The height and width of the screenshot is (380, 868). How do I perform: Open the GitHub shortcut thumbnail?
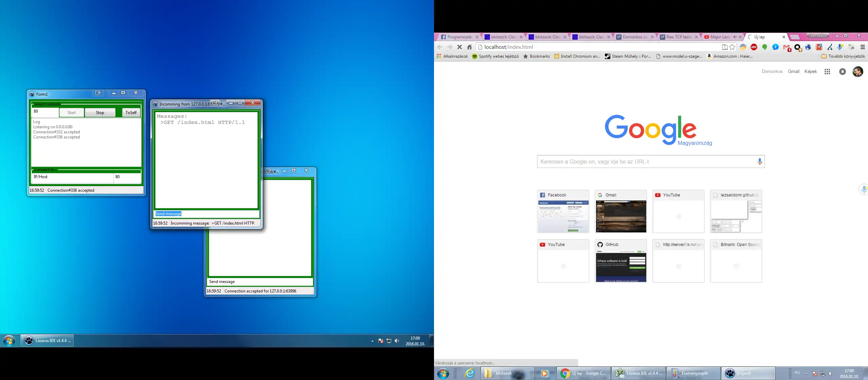[x=620, y=260]
